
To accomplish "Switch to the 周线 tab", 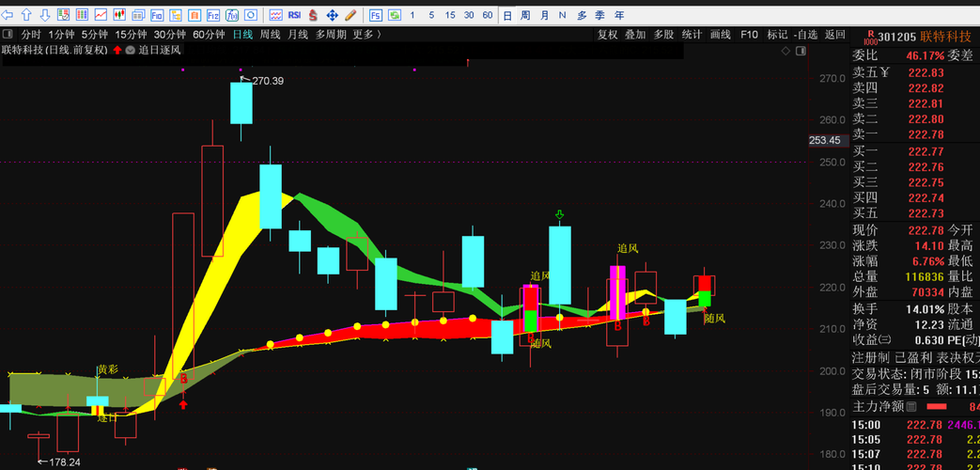I will tap(270, 35).
